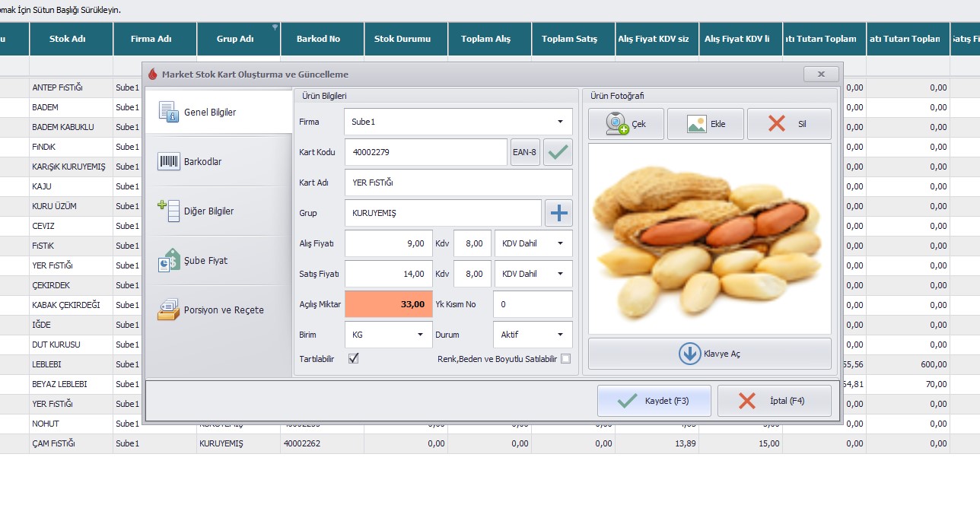Confirm card code with green checkmark

558,152
